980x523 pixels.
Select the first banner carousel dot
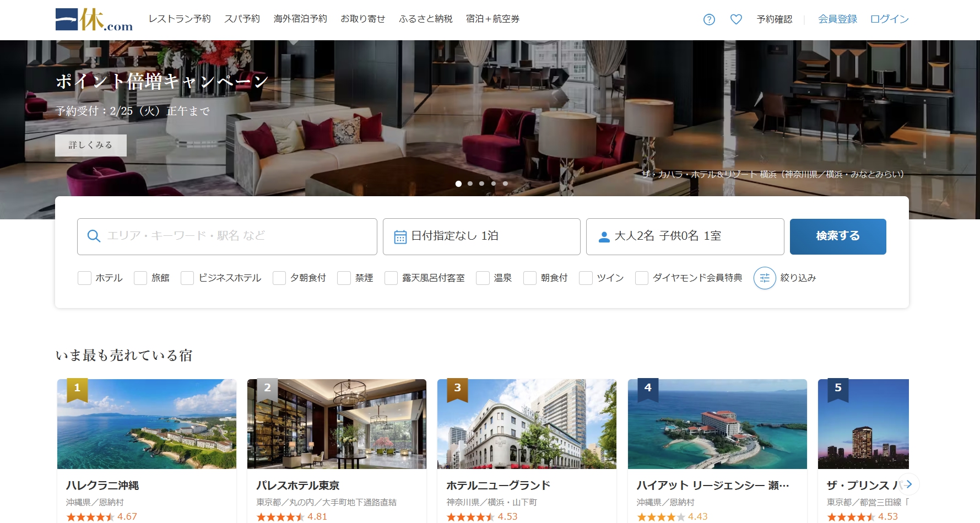click(458, 184)
